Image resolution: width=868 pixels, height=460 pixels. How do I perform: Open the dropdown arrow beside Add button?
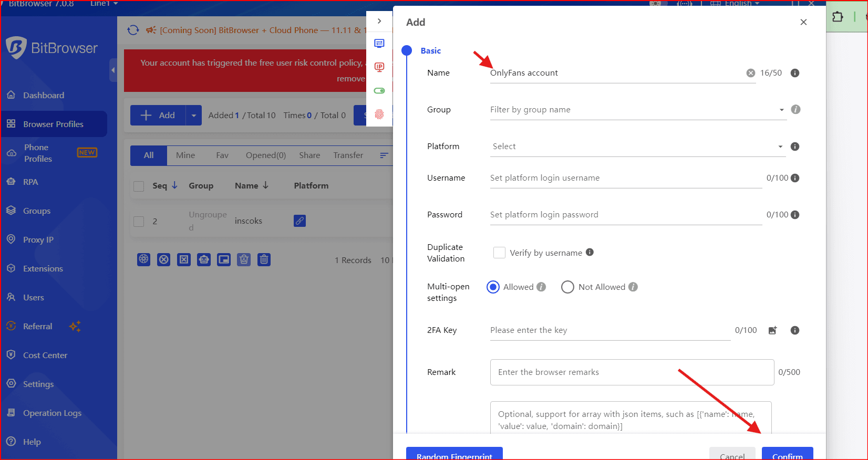[193, 116]
